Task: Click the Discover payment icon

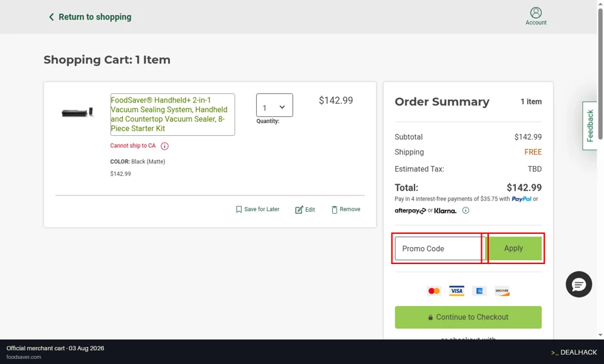Action: [502, 291]
